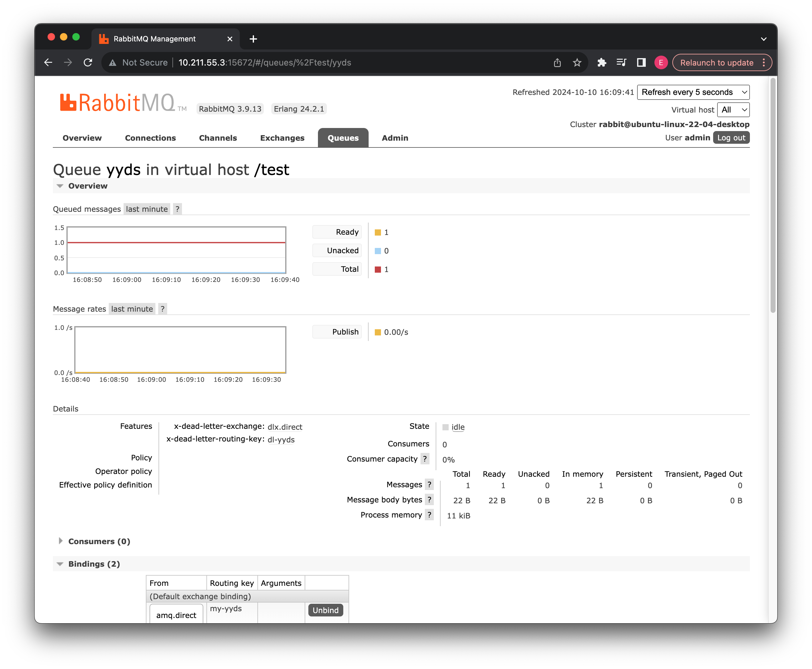Viewport: 812px width, 669px height.
Task: Unbind the amq.direct binding
Action: [325, 610]
